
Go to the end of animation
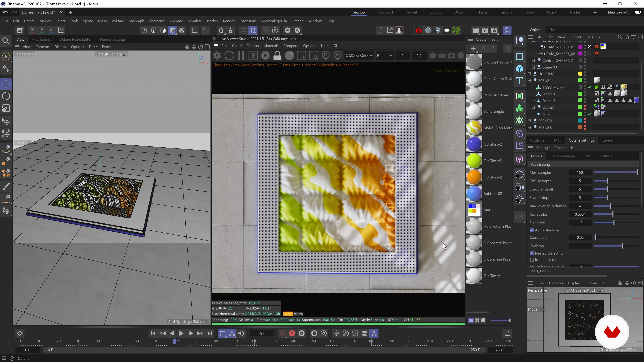click(210, 333)
